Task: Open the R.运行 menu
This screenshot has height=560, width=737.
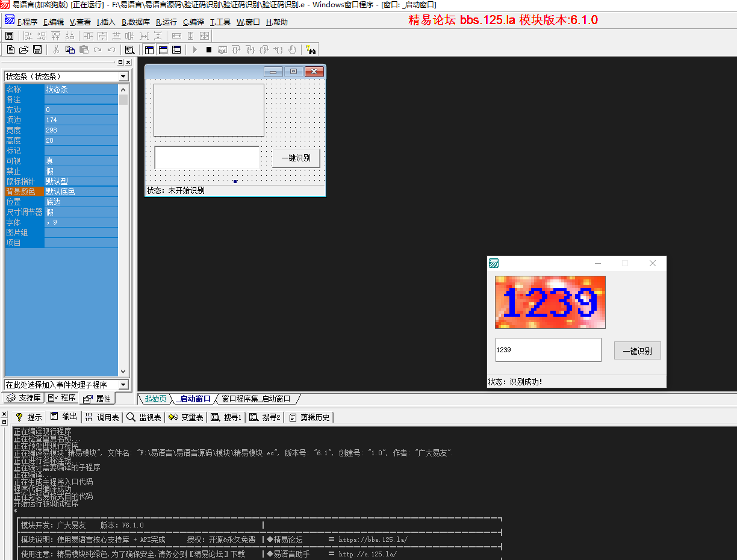Action: tap(166, 22)
